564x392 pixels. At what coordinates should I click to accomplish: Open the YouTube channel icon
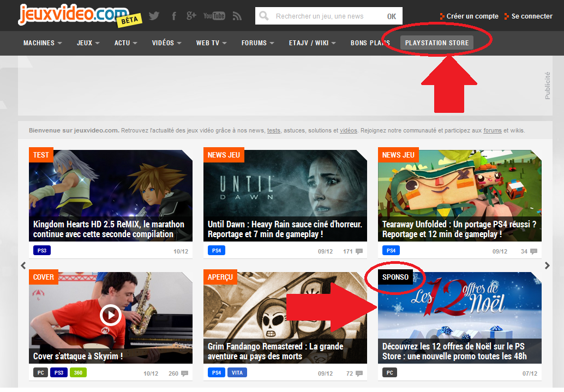pos(214,16)
